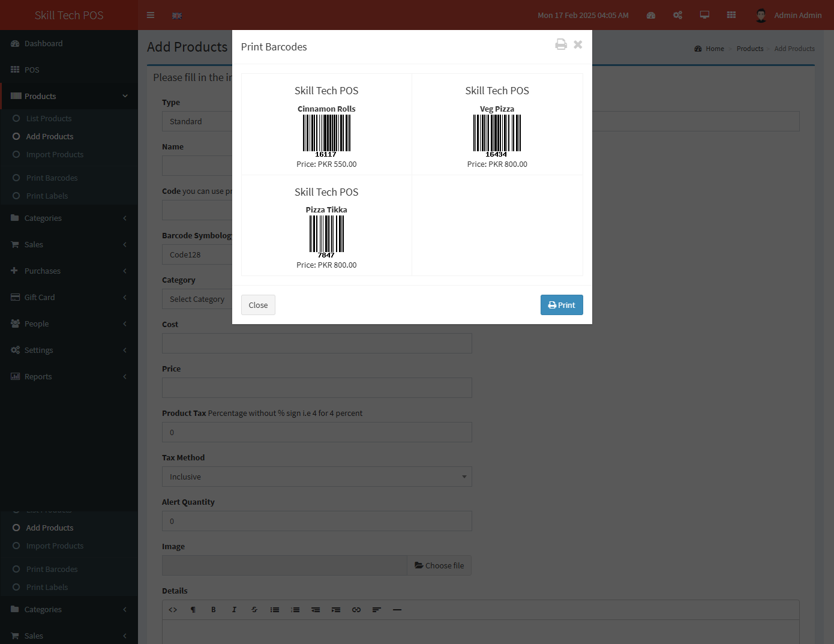
Task: Expand the Reports sidebar section
Action: pos(38,377)
